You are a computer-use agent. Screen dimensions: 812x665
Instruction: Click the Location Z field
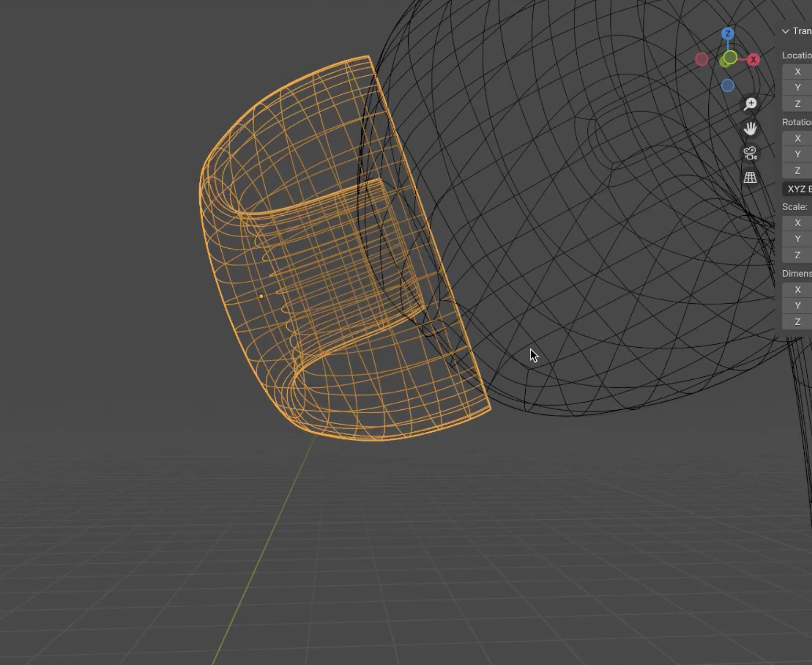click(798, 104)
